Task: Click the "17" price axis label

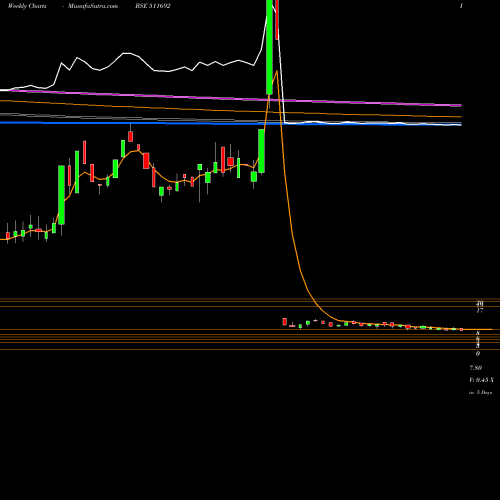Action: tap(480, 311)
